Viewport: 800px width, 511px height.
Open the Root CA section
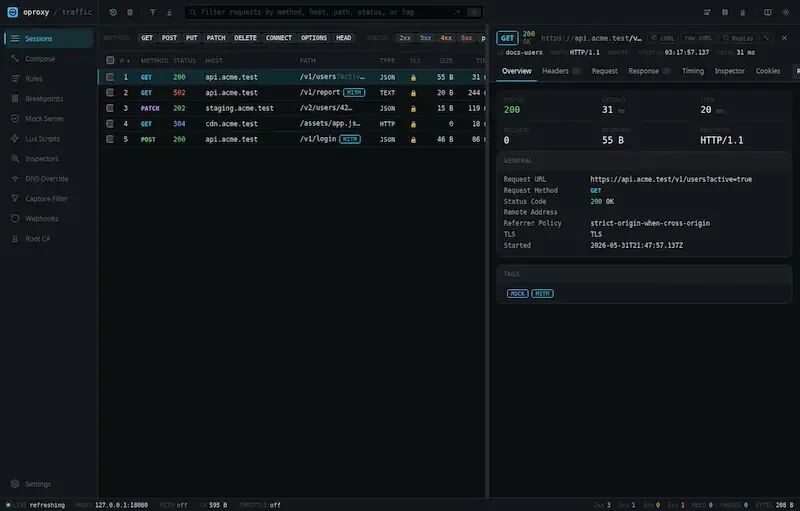[x=48, y=238]
